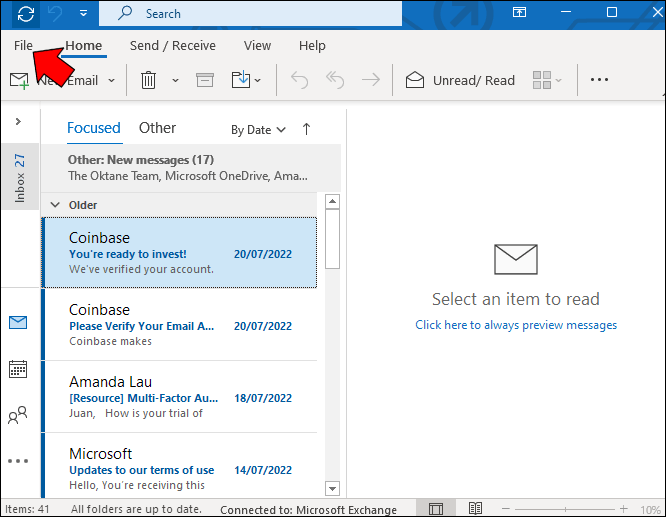666x517 pixels.
Task: Reverse sort order with the up arrow
Action: [x=306, y=129]
